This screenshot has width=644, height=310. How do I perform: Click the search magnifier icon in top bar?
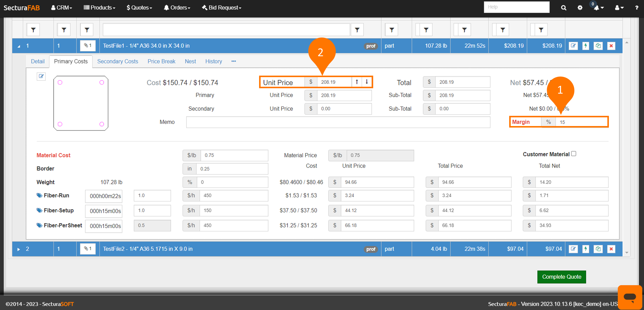tap(564, 8)
